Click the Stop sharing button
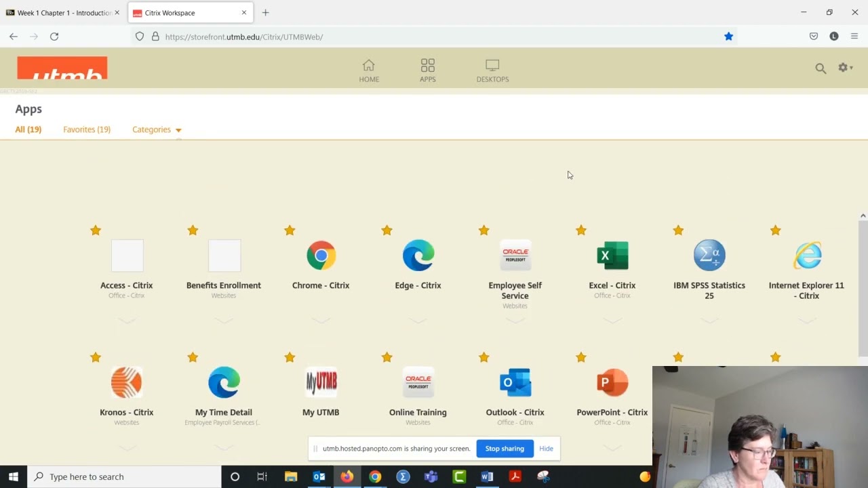 [x=505, y=449]
